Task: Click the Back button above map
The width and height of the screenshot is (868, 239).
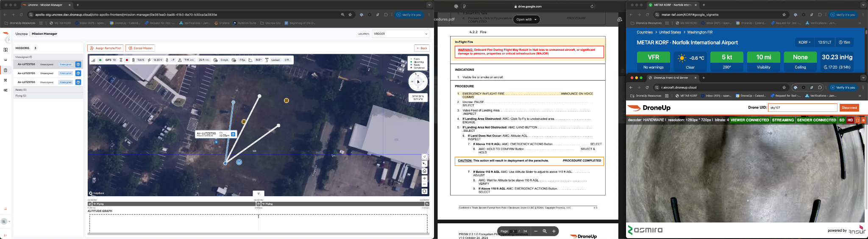Action: tap(422, 48)
